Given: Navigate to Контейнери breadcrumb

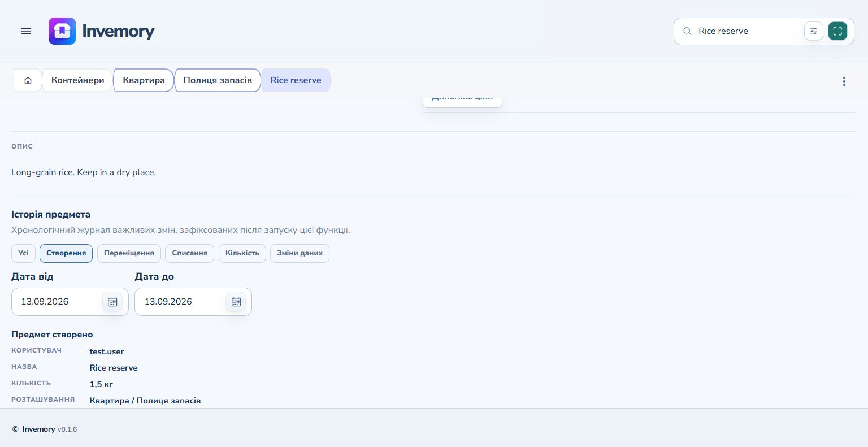Looking at the screenshot, I should (x=78, y=80).
